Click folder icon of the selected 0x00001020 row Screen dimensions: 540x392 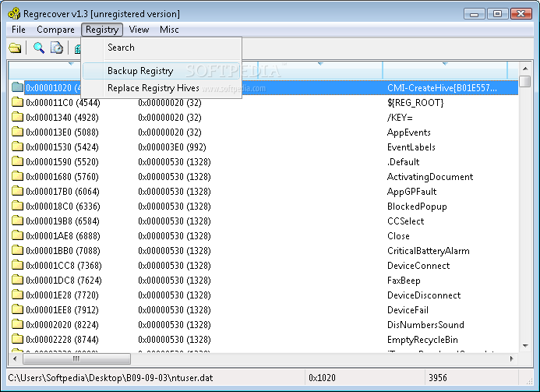[17, 87]
